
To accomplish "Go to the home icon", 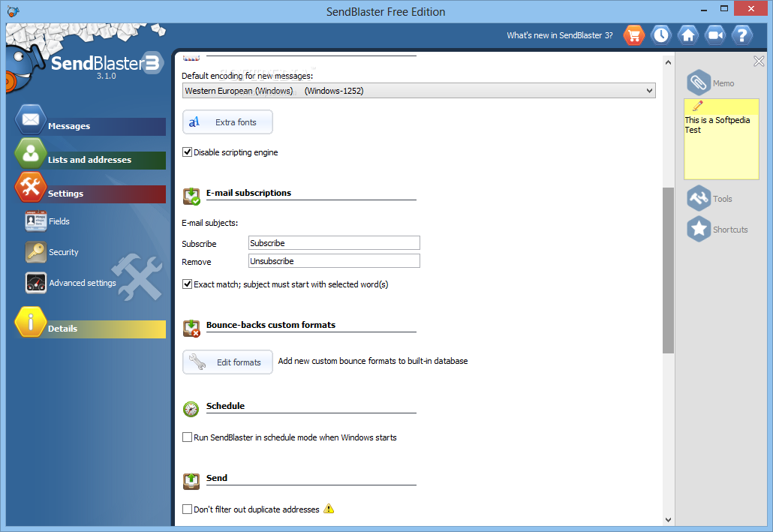I will 687,35.
